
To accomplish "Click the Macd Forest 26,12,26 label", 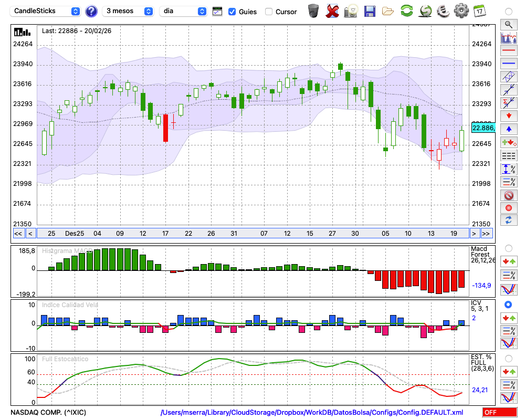I will pyautogui.click(x=483, y=255).
